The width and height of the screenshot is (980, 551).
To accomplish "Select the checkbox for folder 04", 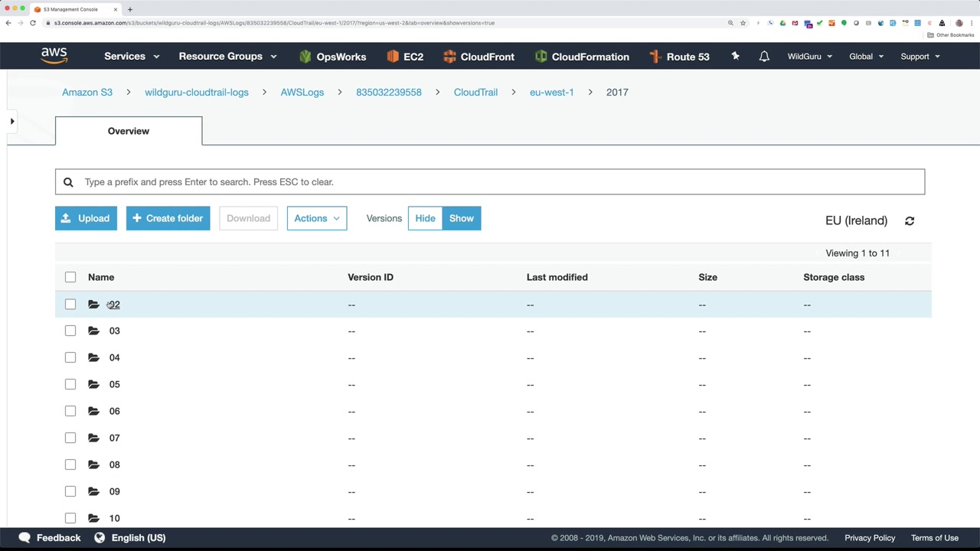I will pyautogui.click(x=70, y=357).
